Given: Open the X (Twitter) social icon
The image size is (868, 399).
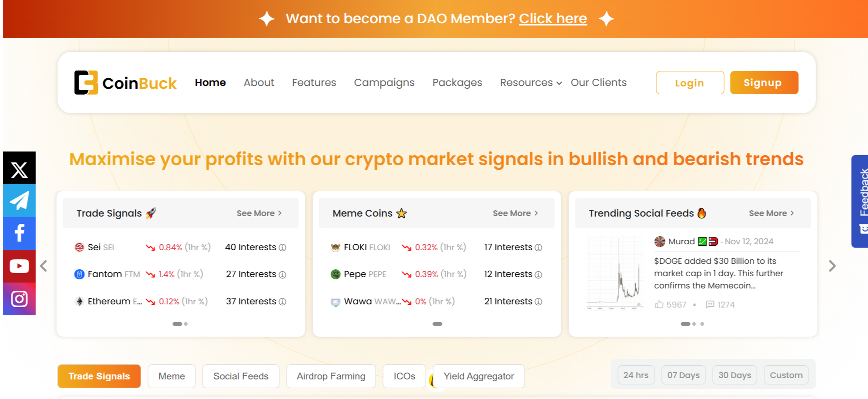Looking at the screenshot, I should (x=19, y=168).
